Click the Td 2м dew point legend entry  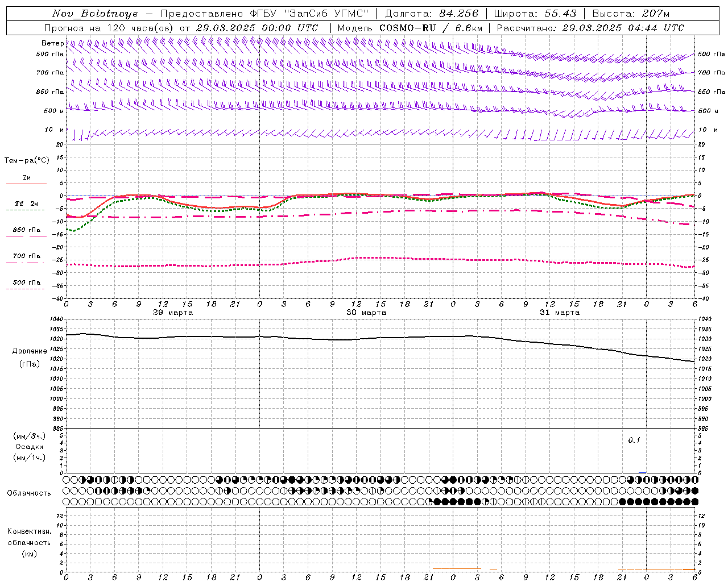[26, 203]
